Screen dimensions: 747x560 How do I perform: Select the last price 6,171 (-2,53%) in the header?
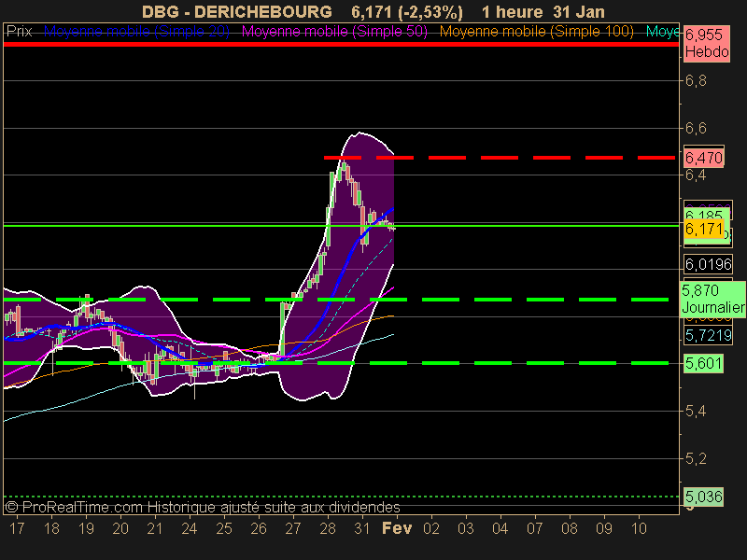[407, 11]
